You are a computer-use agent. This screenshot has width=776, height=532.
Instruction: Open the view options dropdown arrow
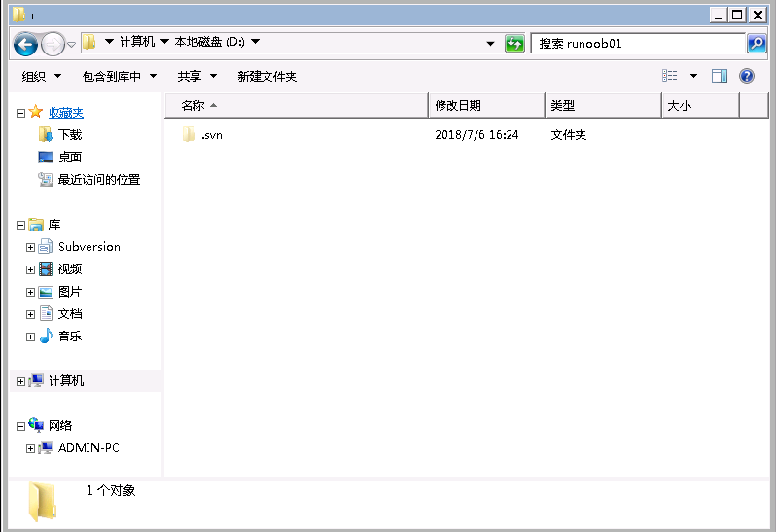point(693,76)
